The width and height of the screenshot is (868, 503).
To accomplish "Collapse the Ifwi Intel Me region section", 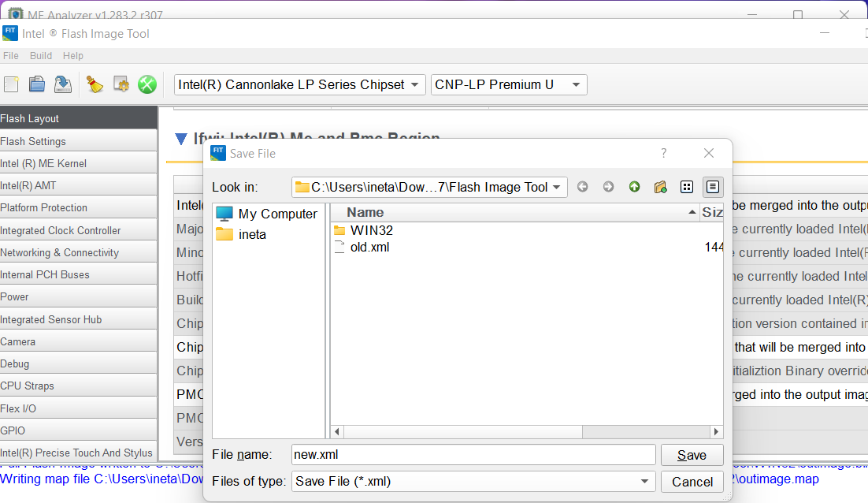I will click(181, 139).
